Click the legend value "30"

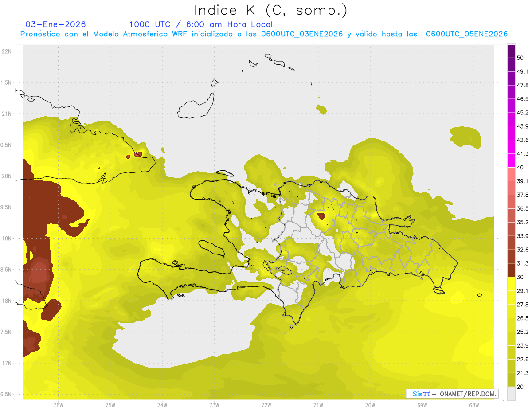point(520,277)
